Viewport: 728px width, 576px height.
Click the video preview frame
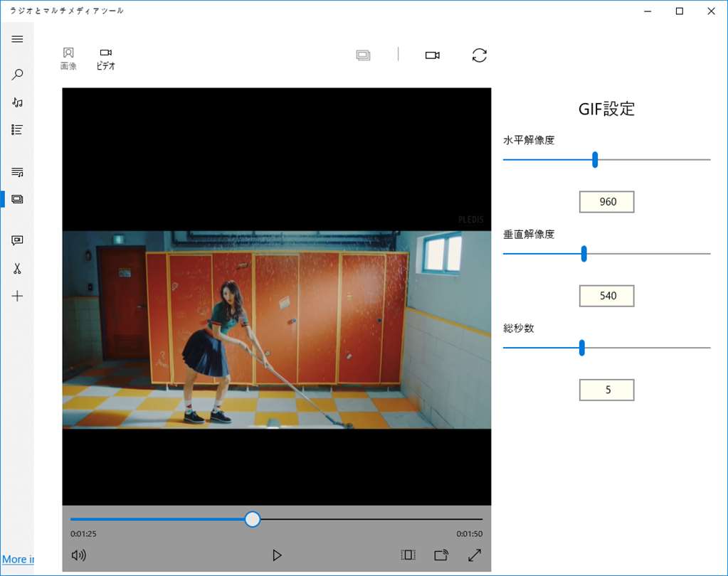tap(277, 297)
